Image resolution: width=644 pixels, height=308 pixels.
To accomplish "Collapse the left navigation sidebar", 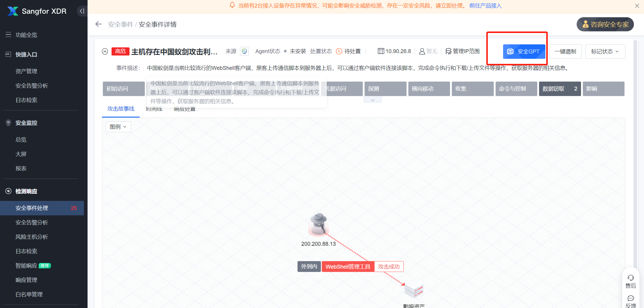I will click(82, 11).
